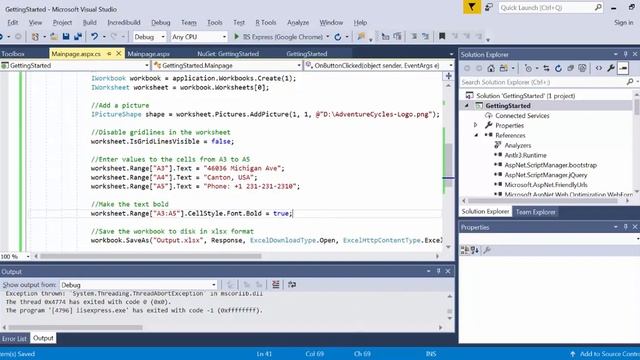Expand the Properties node in Solution Explorer
Screen dimensions: 640x360
(x=476, y=125)
